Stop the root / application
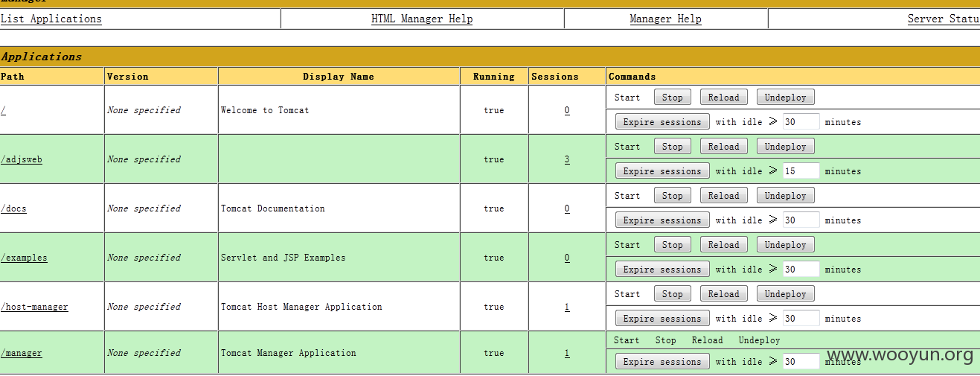Screen dimensions: 980x376 click(x=673, y=98)
